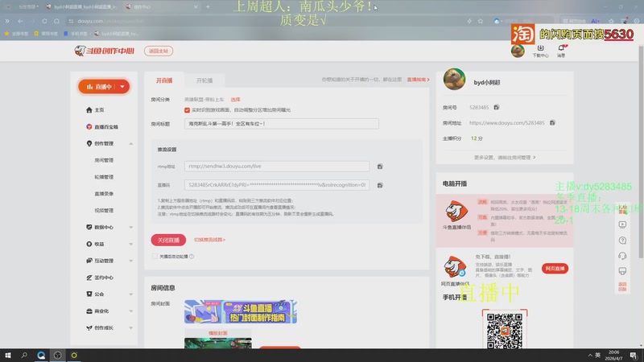This screenshot has height=362, width=644.
Task: Expand the 商业化 menu arrow
Action: coord(130,311)
